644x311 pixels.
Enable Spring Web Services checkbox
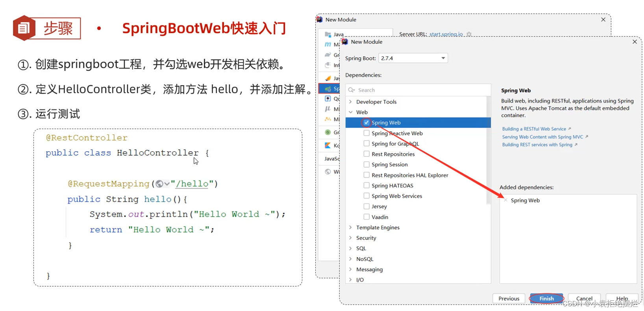(x=366, y=196)
